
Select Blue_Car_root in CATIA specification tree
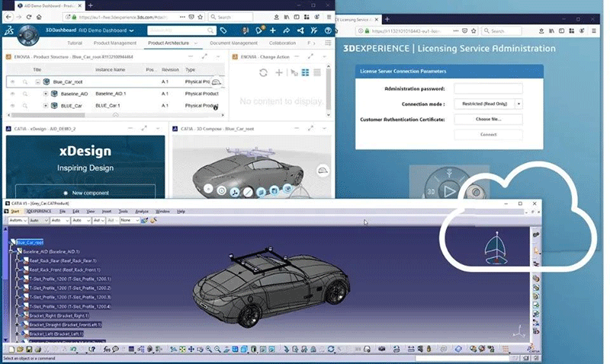pyautogui.click(x=30, y=242)
